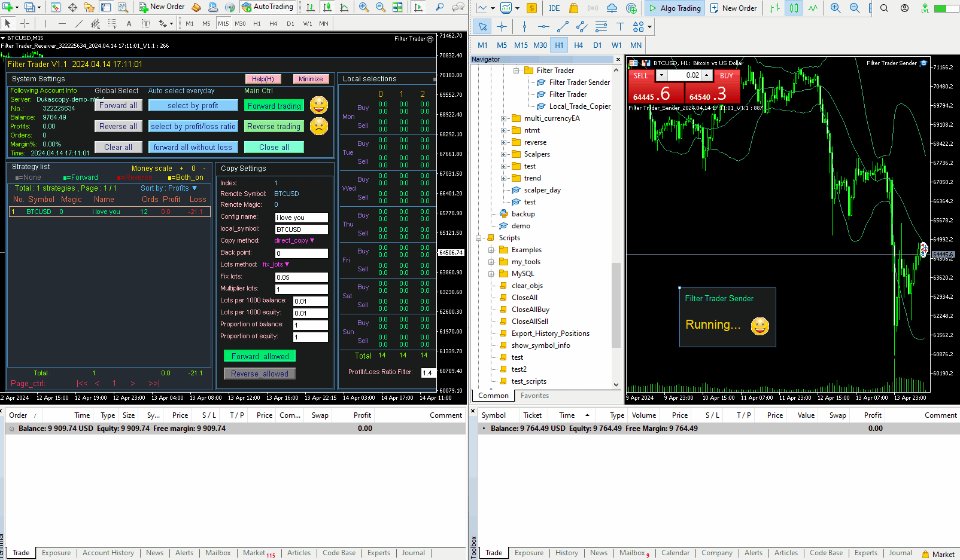
Task: Open the Lots method 'fix_lots' dropdown
Action: (276, 264)
